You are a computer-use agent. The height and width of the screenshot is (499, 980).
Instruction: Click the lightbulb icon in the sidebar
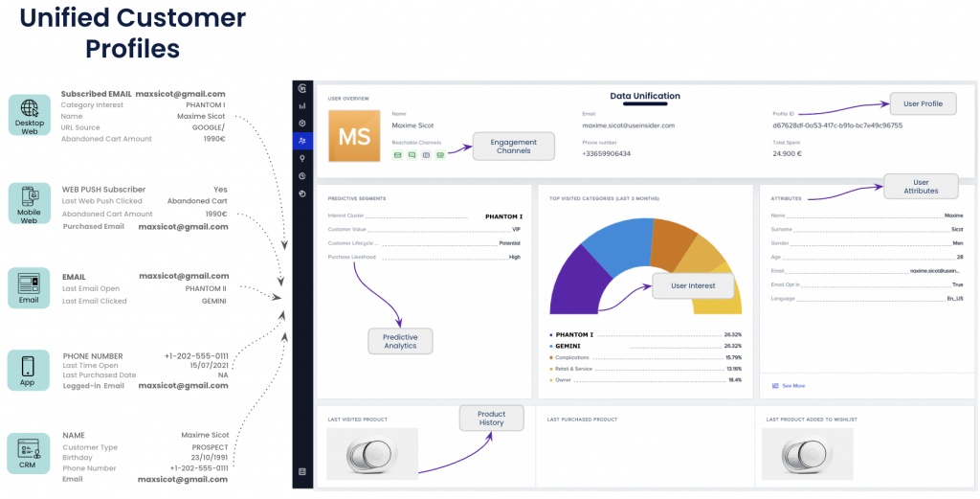pos(302,158)
